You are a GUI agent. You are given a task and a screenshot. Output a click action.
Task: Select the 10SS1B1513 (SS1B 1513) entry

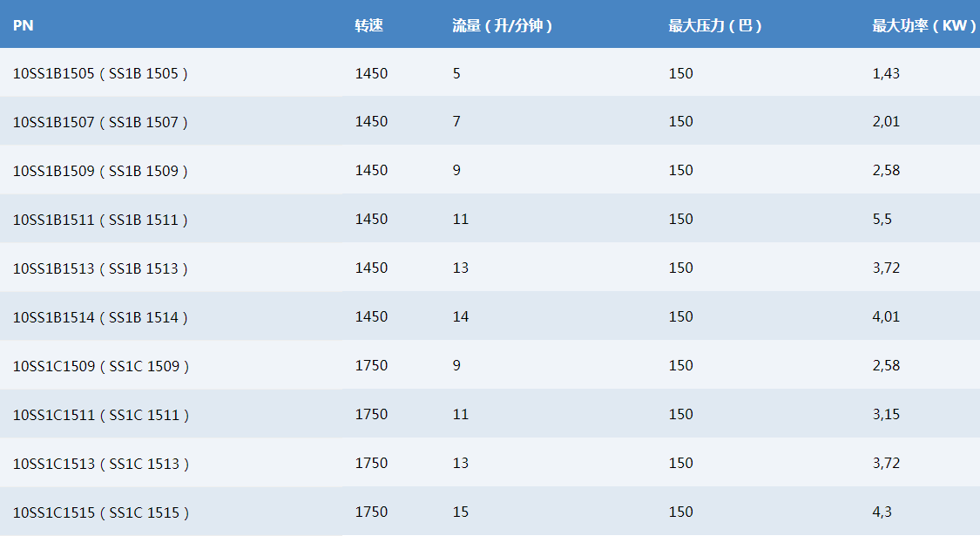point(100,268)
